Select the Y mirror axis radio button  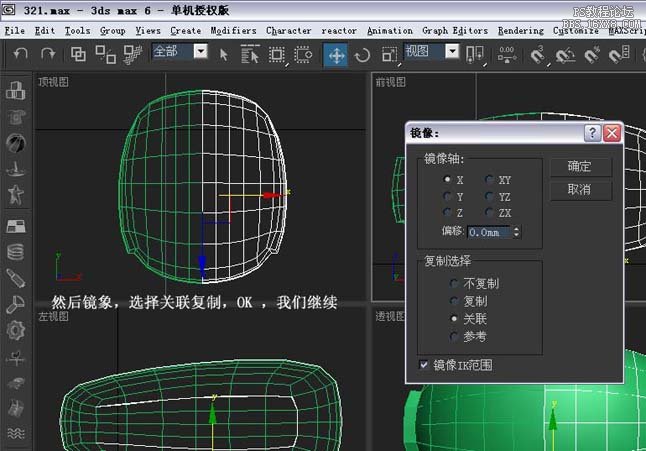click(x=447, y=196)
